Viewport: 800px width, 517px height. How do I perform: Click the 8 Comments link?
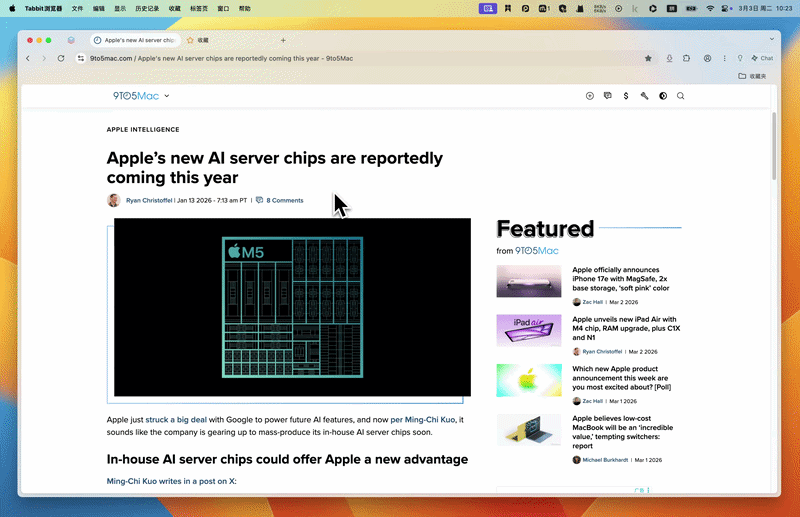[284, 200]
